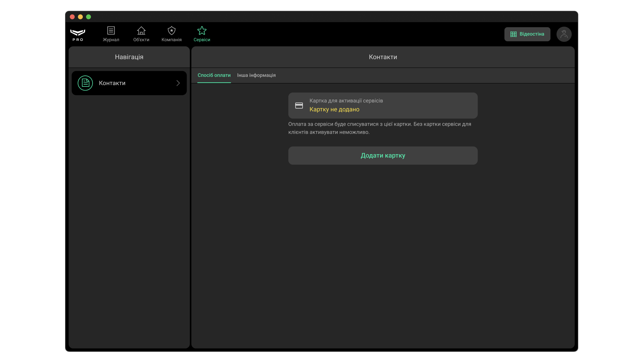
Task: Click the Відеостіна grid icon
Action: pyautogui.click(x=513, y=34)
